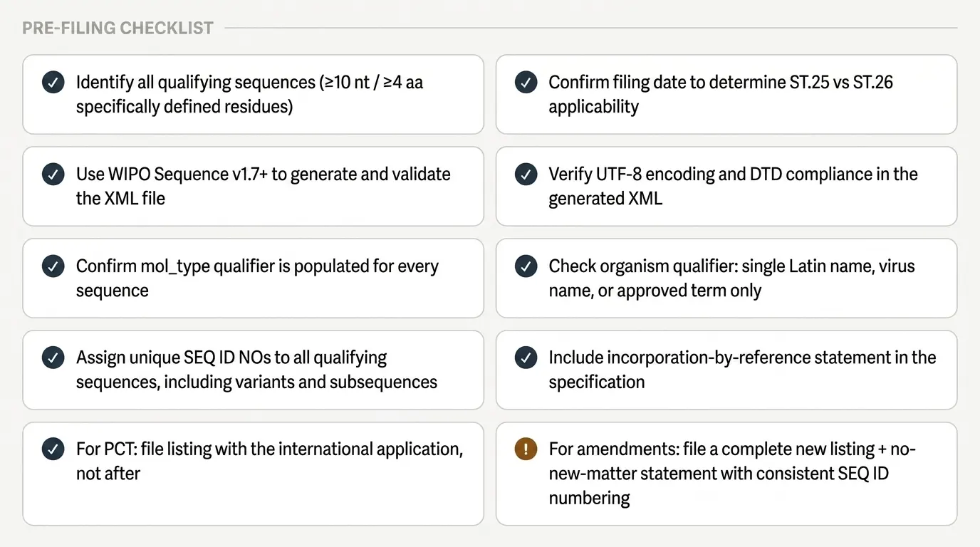
Task: Click the checkmark icon for PCT filing item
Action: tap(53, 449)
